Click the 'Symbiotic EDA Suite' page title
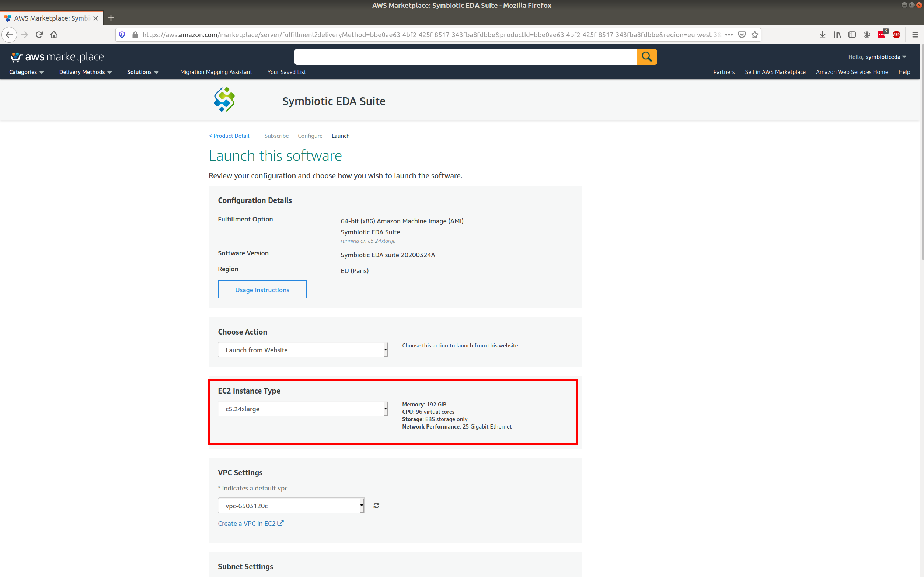The width and height of the screenshot is (924, 577). pos(334,101)
